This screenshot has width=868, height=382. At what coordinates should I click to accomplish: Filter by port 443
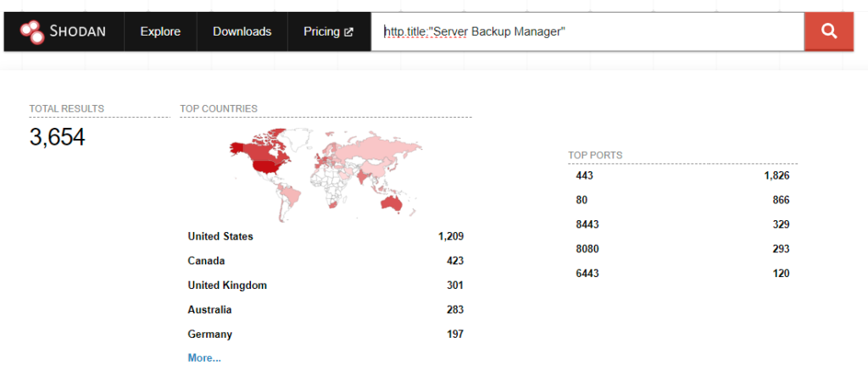[584, 176]
